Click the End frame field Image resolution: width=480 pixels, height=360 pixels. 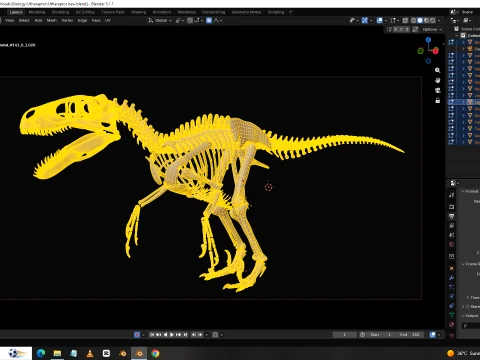(x=410, y=335)
